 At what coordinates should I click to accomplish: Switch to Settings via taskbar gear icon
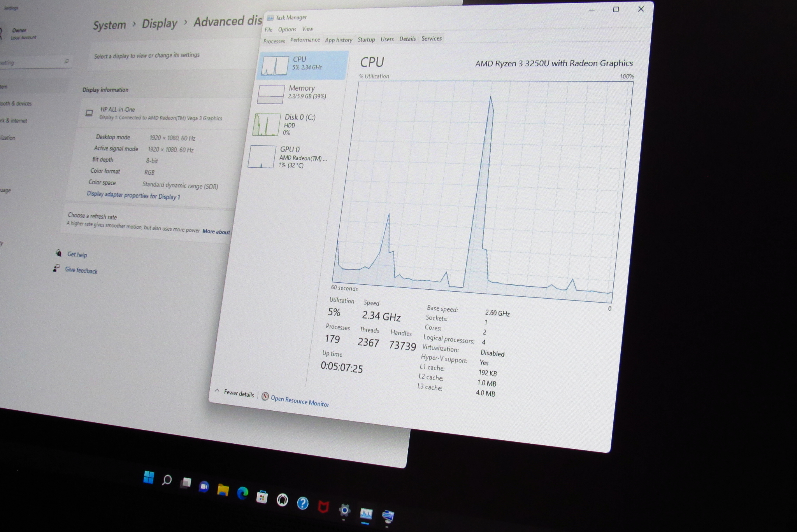344,510
